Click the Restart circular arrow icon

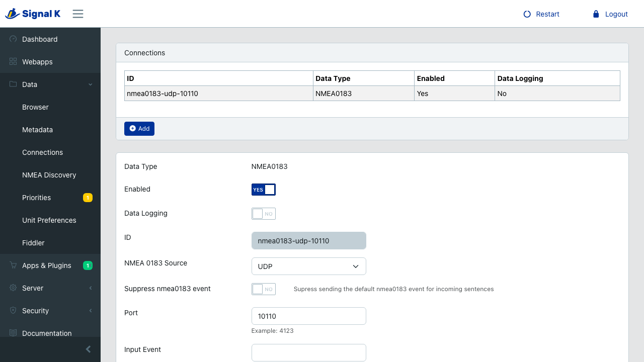tap(527, 14)
